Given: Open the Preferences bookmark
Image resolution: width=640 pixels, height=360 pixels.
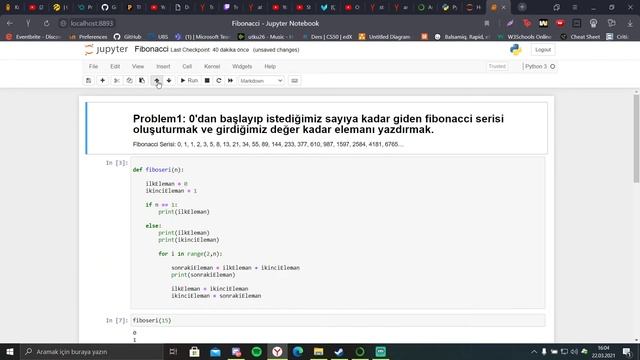Looking at the screenshot, I should pyautogui.click(x=89, y=37).
